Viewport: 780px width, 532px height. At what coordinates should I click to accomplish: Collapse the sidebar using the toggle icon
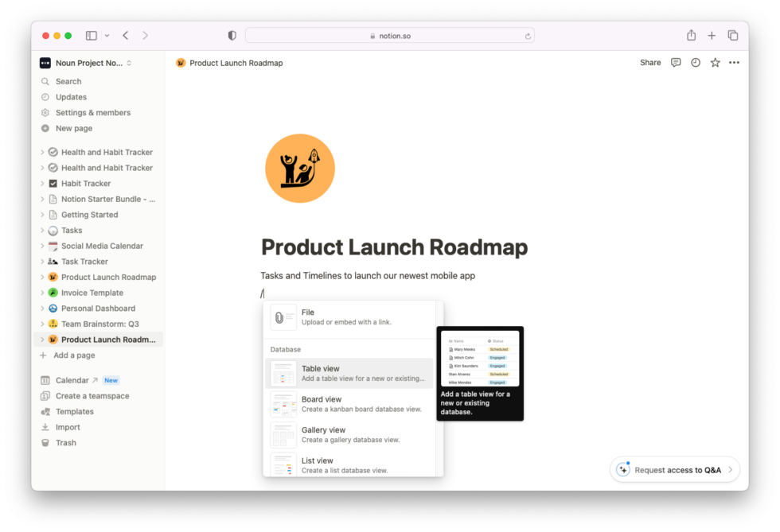[91, 35]
